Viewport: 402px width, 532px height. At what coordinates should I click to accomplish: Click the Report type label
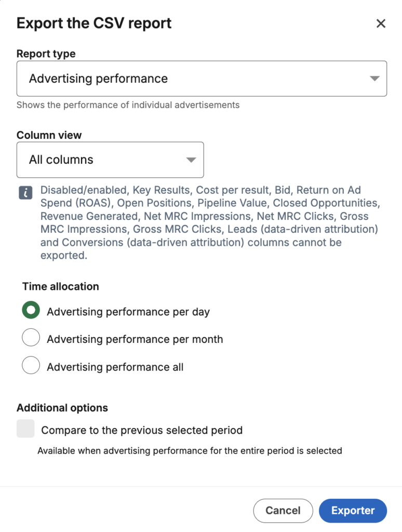[x=46, y=54]
